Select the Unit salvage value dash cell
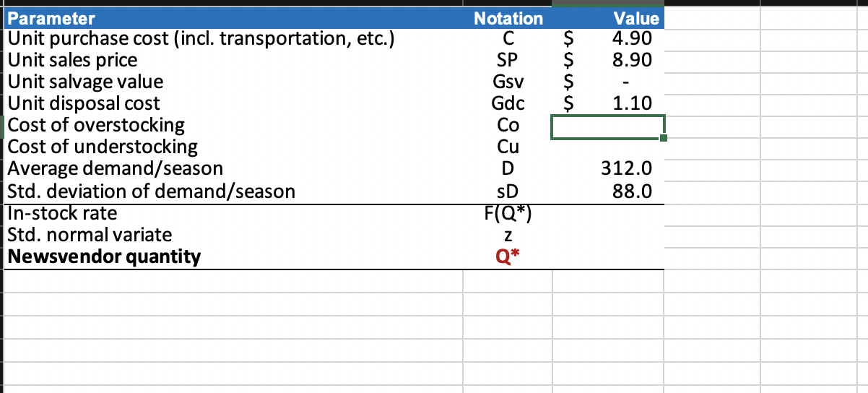Viewport: 868px width, 393px height. [x=607, y=82]
